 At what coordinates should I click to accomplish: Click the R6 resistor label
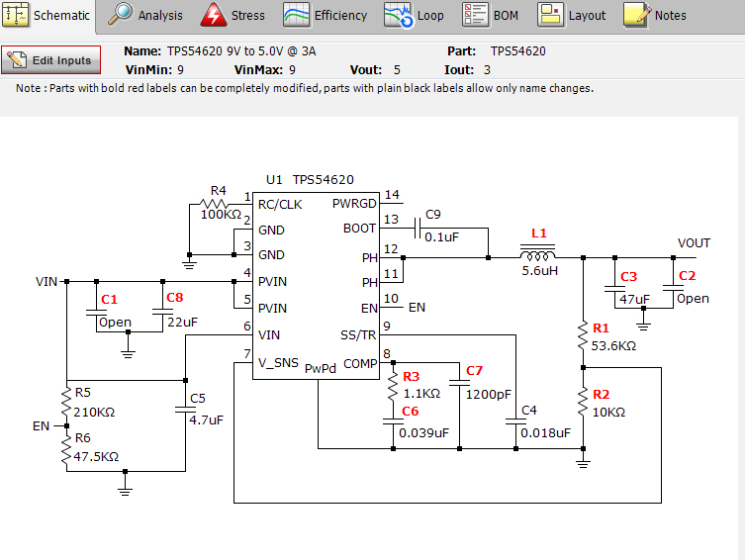[x=83, y=437]
